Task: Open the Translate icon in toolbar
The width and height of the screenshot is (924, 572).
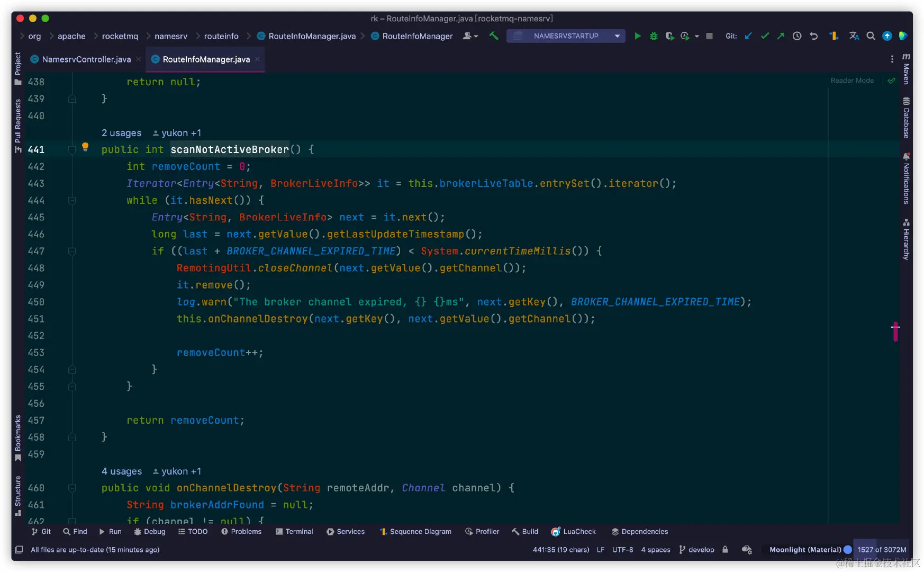Action: (x=854, y=36)
